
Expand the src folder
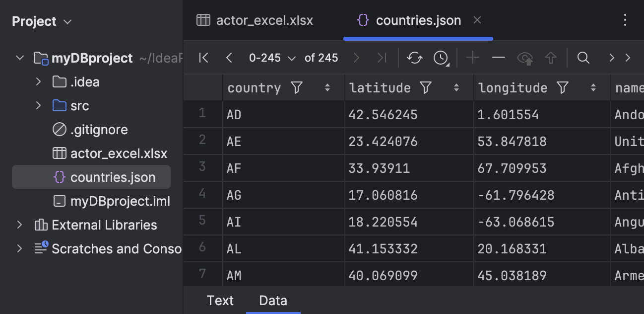pos(39,105)
